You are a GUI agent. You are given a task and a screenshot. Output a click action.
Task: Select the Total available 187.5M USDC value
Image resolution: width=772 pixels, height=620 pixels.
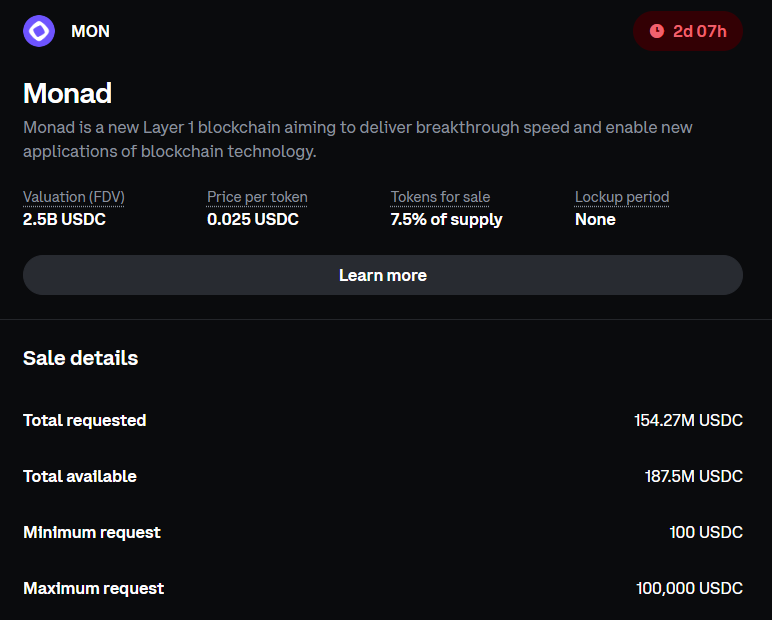pyautogui.click(x=694, y=476)
